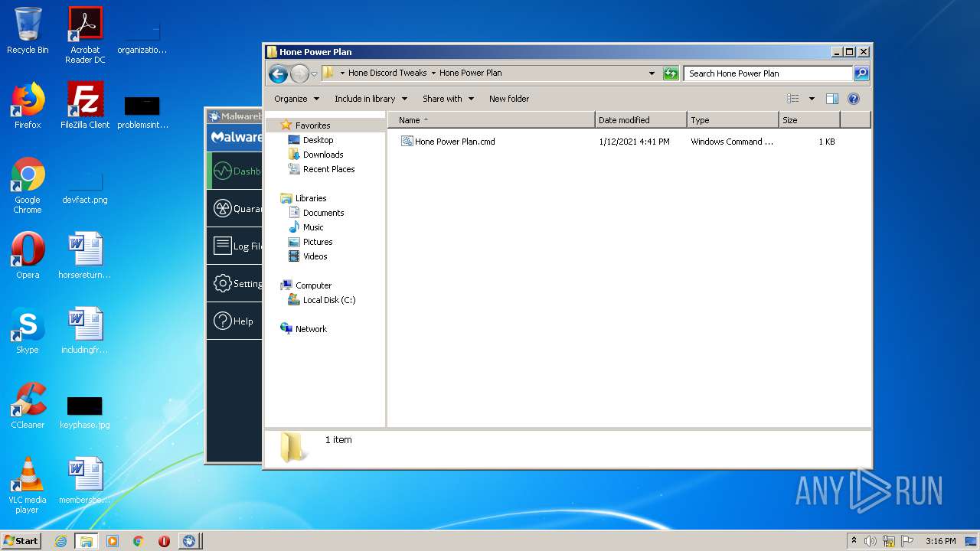980x551 pixels.
Task: Open Malwarebytes Dashboard tab
Action: coord(234,171)
